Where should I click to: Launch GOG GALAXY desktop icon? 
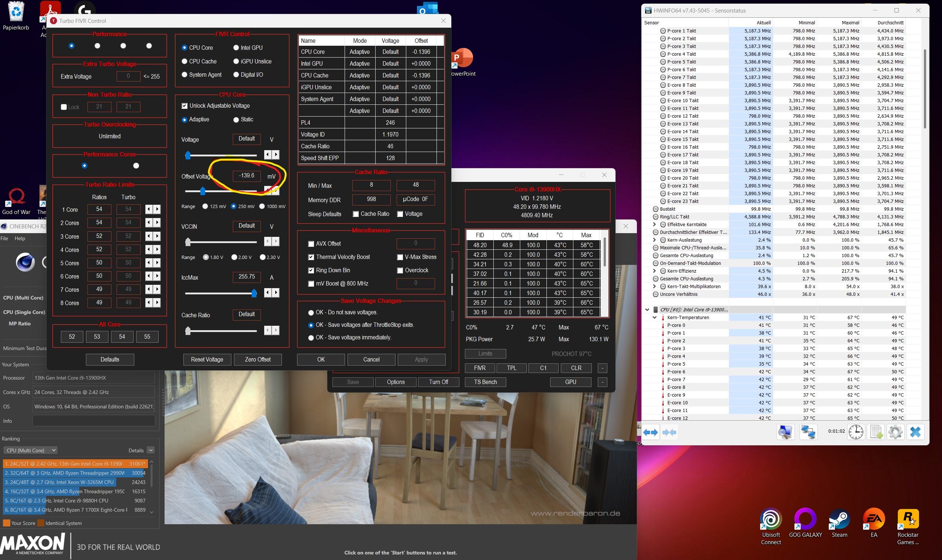[805, 523]
